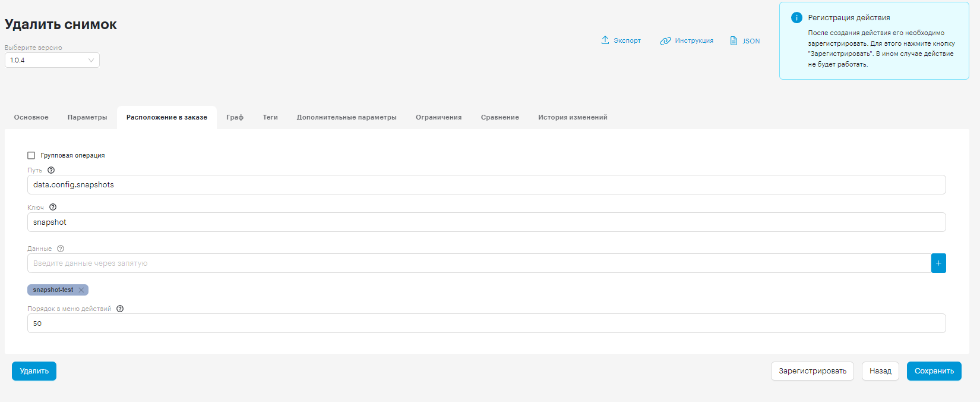Click the info icon in registration notice
Image resolution: width=980 pixels, height=402 pixels.
797,18
